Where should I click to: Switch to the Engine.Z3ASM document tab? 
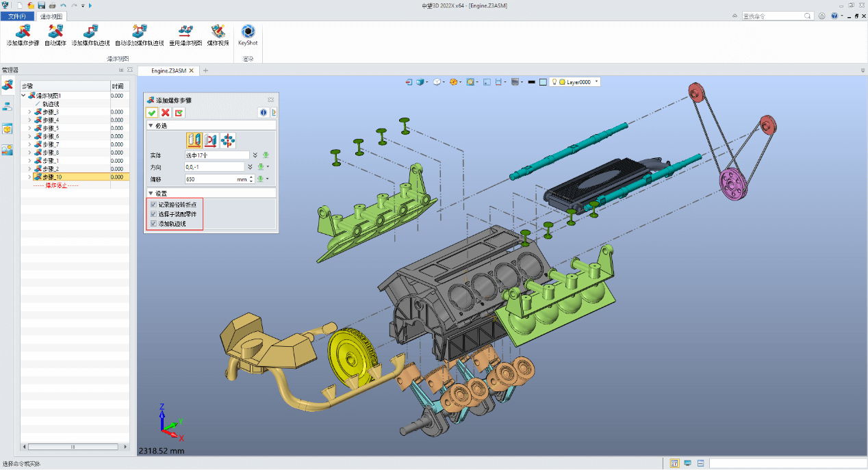coord(168,70)
